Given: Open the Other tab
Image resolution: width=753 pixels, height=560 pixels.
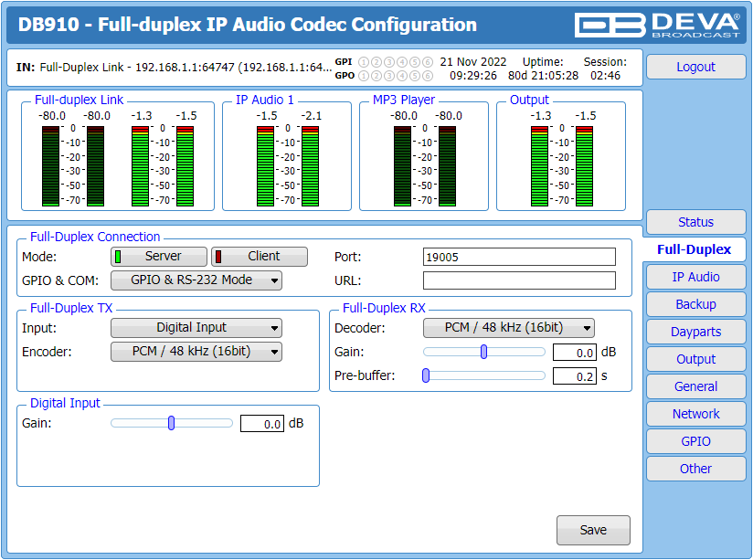Looking at the screenshot, I should 695,469.
